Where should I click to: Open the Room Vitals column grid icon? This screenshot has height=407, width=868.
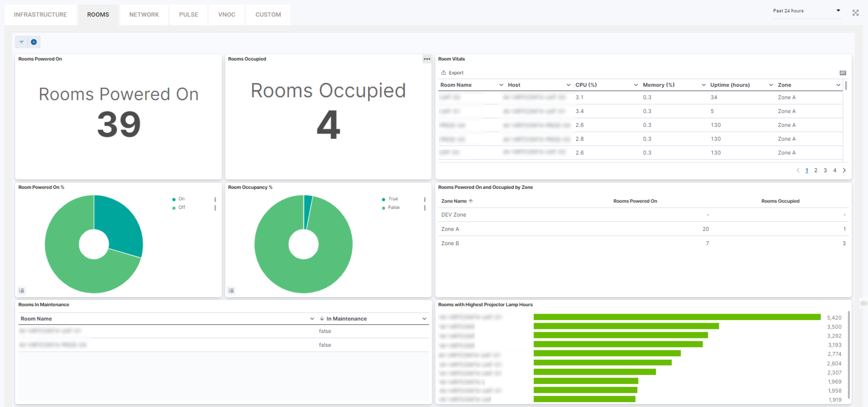(x=843, y=73)
